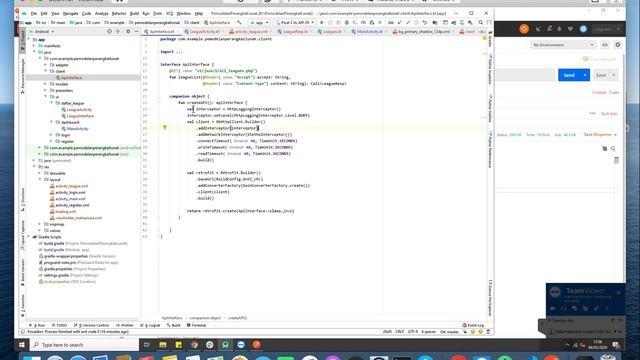Click Windows Start button
640x360 pixels.
[22, 345]
